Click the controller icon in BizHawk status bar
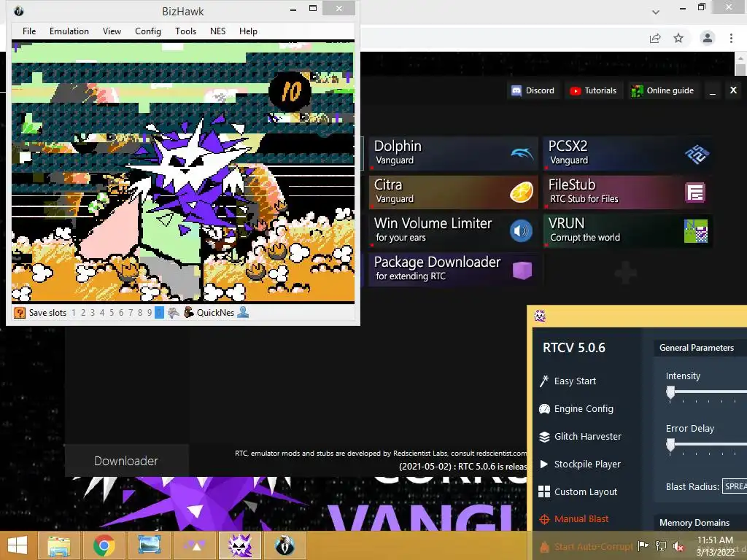Viewport: 747px width, 560px height. pyautogui.click(x=174, y=312)
